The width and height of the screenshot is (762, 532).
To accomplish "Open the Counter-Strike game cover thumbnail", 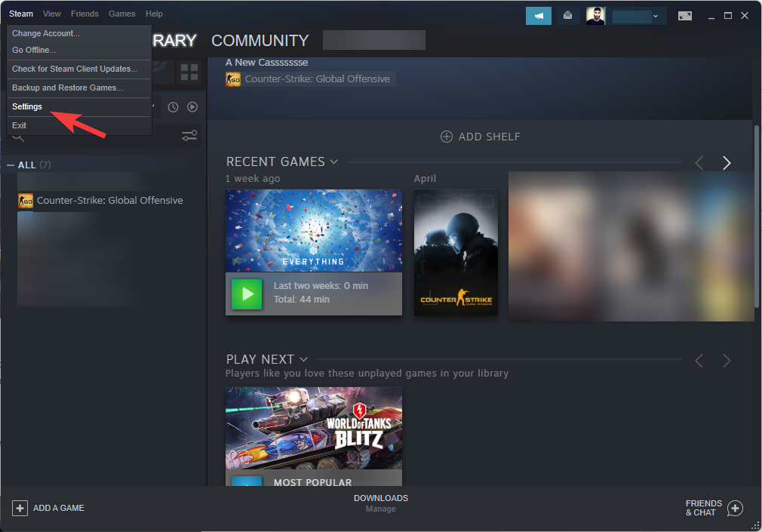I will pyautogui.click(x=456, y=252).
